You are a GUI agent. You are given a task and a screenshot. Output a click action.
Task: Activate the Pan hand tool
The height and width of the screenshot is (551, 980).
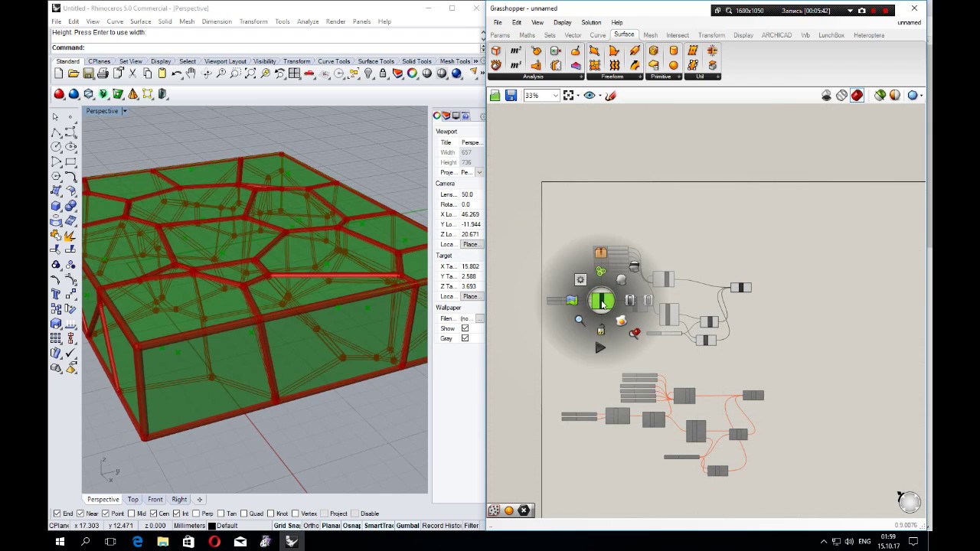point(191,73)
